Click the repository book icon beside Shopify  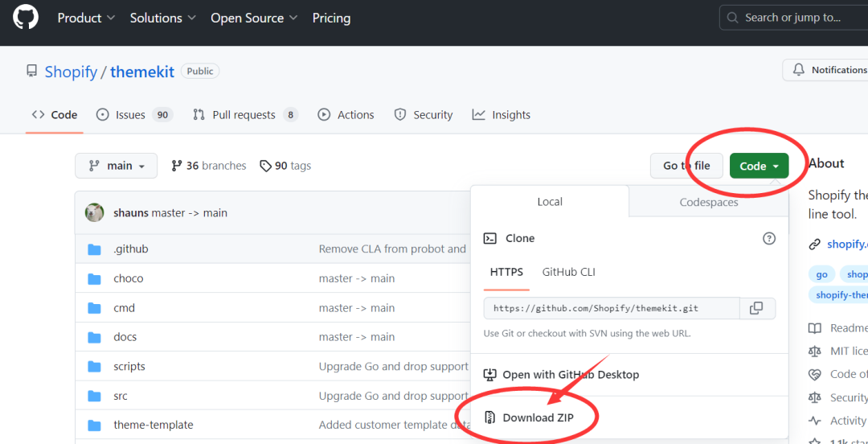pos(31,72)
